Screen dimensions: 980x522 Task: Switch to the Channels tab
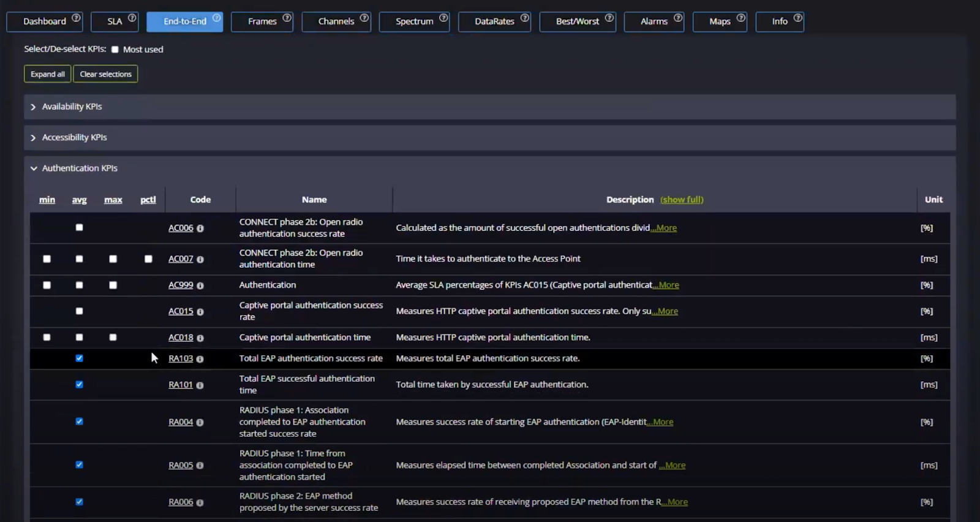point(336,21)
